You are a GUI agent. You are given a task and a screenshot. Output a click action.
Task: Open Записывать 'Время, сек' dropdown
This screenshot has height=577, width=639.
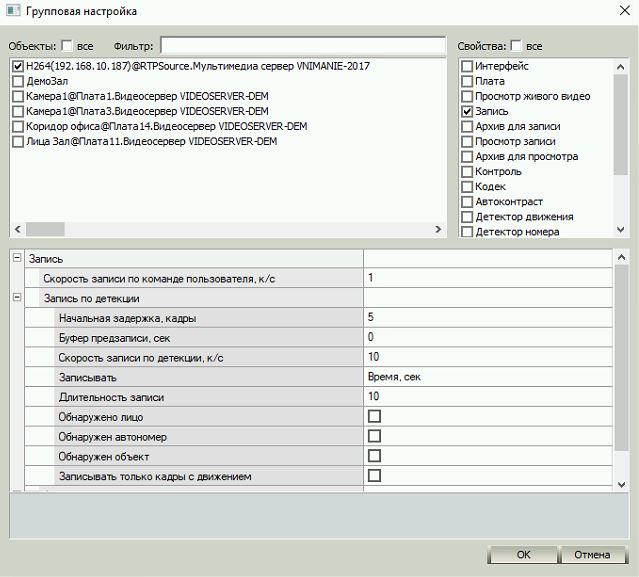point(488,377)
